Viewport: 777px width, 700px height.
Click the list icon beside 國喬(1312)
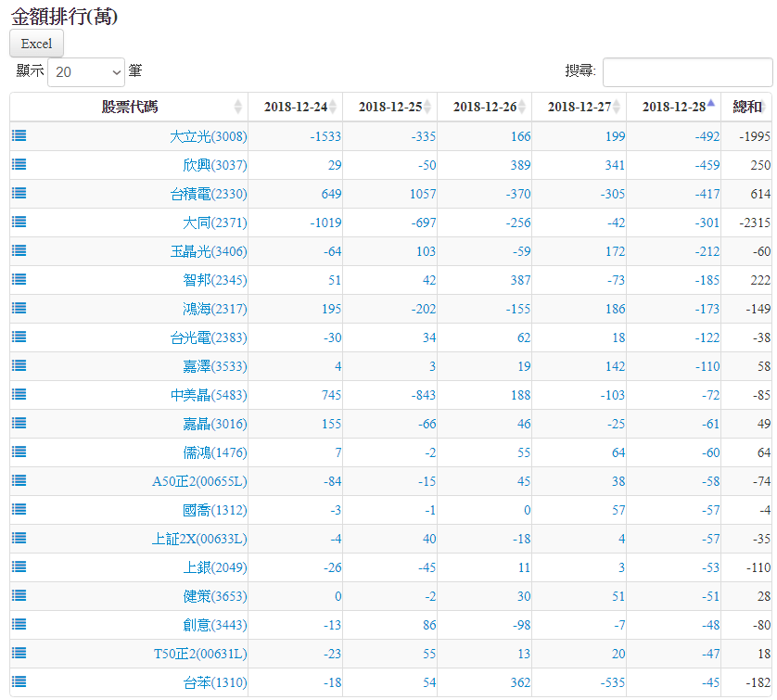[19, 509]
